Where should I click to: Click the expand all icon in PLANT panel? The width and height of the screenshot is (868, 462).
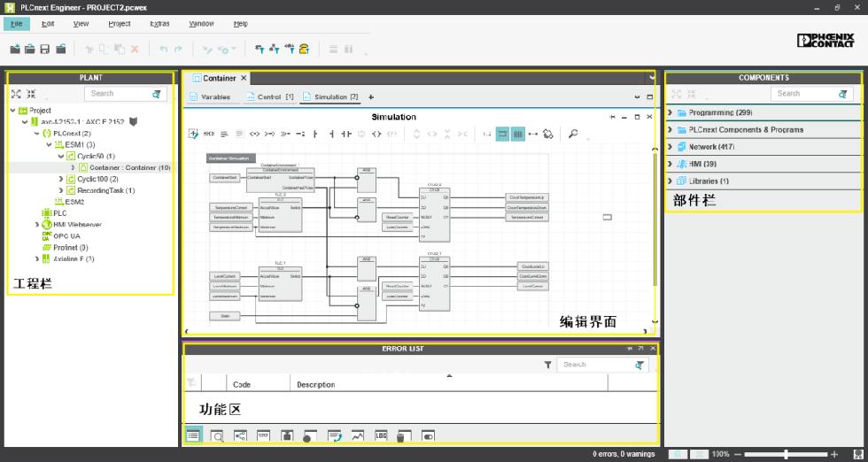tap(16, 94)
